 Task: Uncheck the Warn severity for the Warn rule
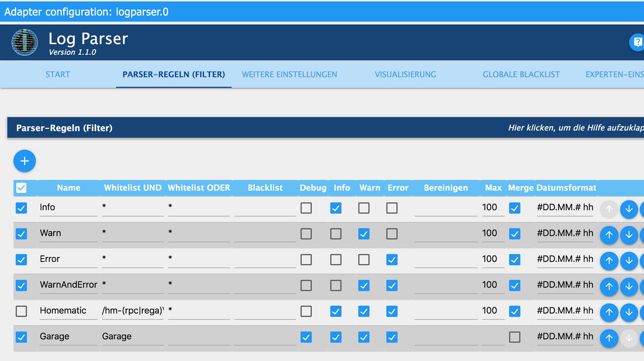coord(364,234)
